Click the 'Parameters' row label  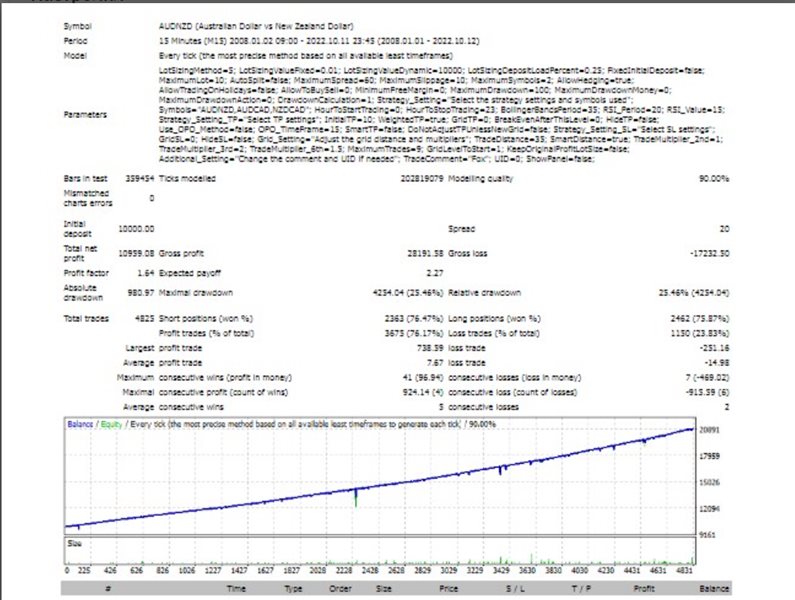tap(85, 115)
